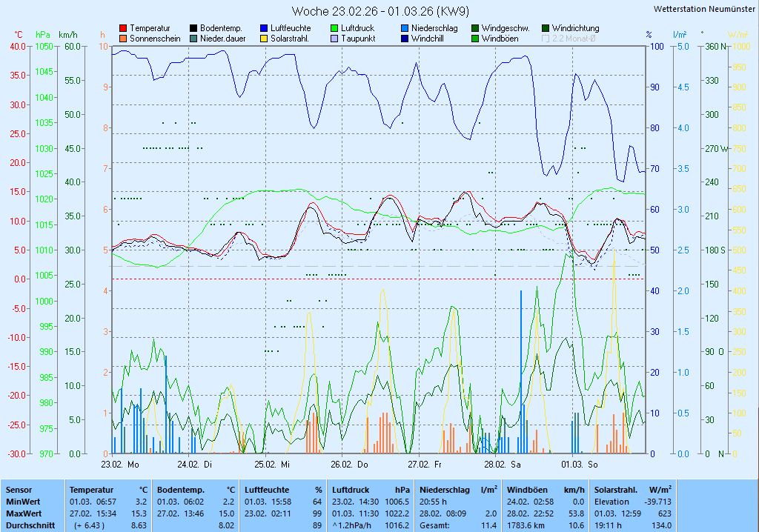Select the Niederschlag legend marker
The width and height of the screenshot is (759, 532).
pos(405,28)
